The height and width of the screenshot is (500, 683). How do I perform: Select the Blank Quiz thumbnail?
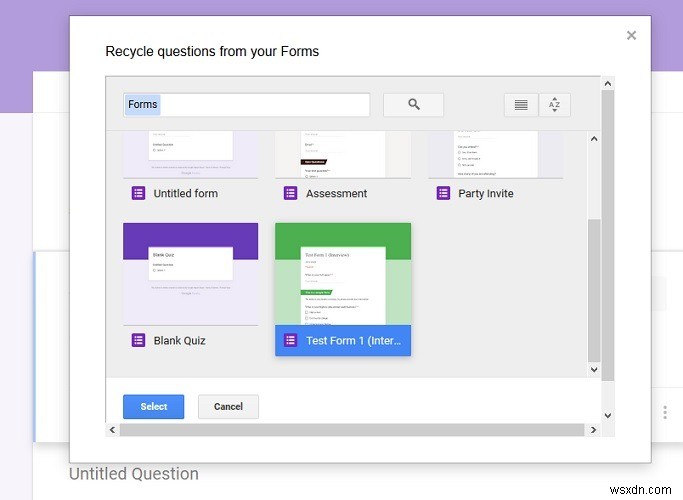pos(190,274)
